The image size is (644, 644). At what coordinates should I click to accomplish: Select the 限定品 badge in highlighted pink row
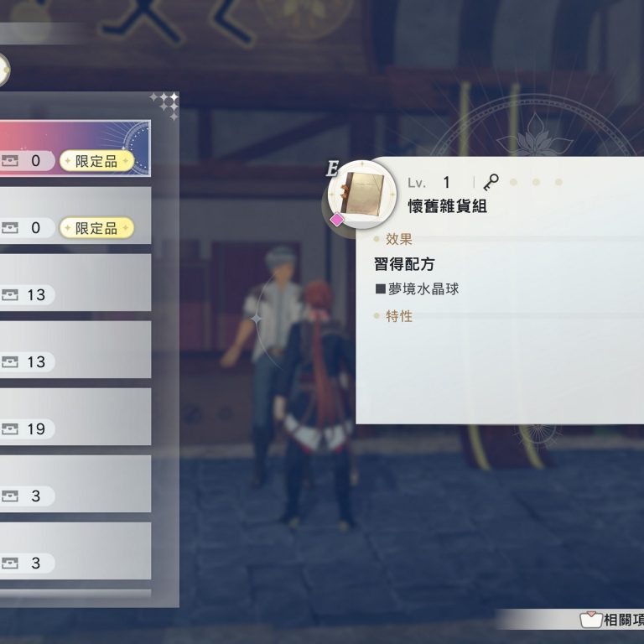(97, 161)
